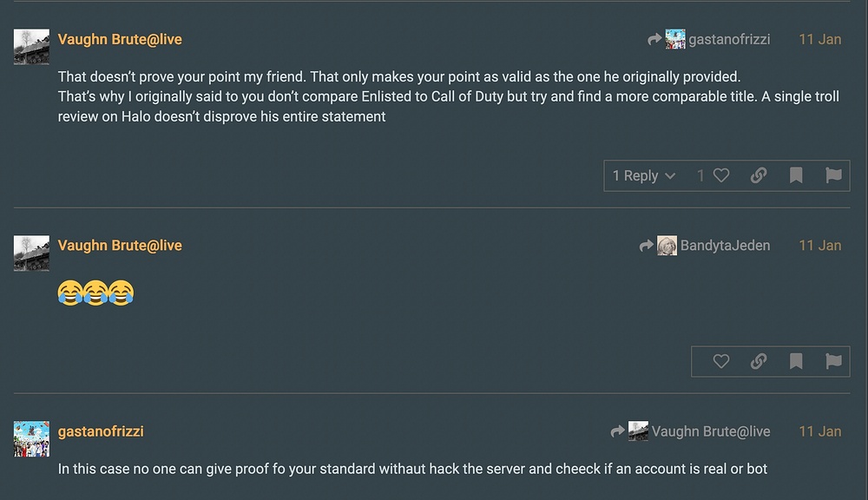Screen dimensions: 868x500
Task: Expand the 1 Reply dropdown
Action: point(644,175)
